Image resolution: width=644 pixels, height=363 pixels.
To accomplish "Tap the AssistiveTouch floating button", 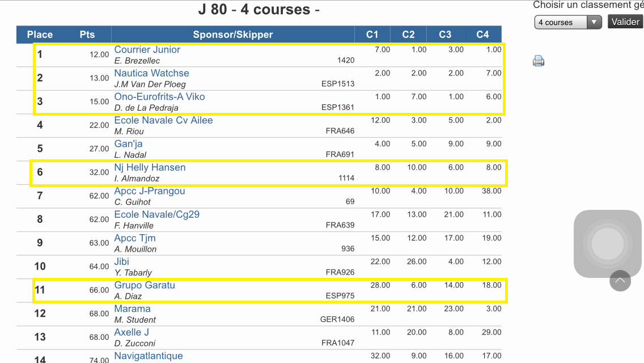I will 607,244.
